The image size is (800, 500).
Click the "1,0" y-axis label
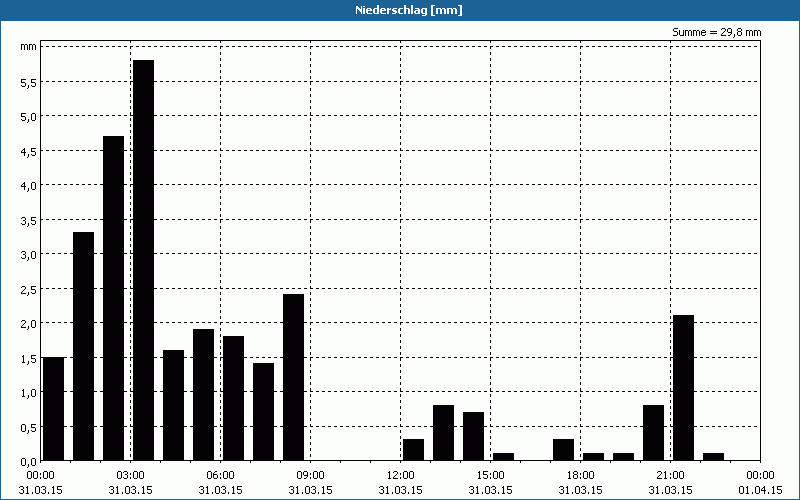tap(28, 392)
